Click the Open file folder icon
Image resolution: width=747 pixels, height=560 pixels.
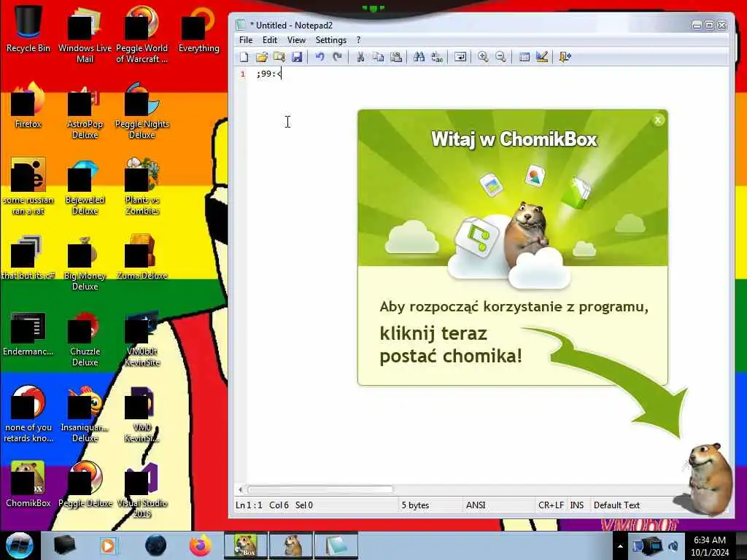pos(262,57)
